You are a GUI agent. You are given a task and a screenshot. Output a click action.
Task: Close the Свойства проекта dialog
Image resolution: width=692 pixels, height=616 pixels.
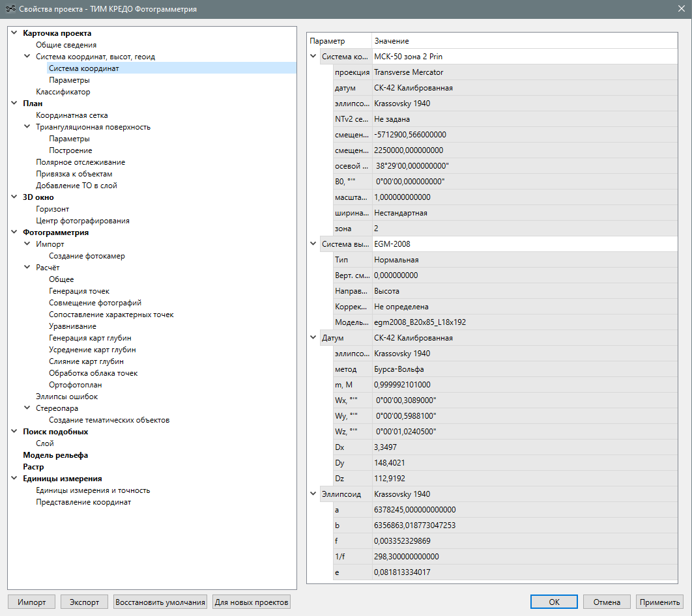point(682,9)
